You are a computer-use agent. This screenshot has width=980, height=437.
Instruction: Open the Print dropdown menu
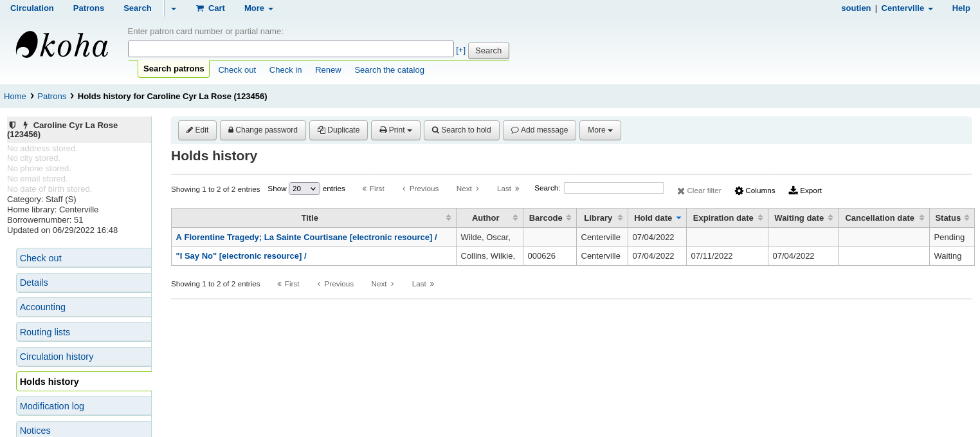(395, 130)
